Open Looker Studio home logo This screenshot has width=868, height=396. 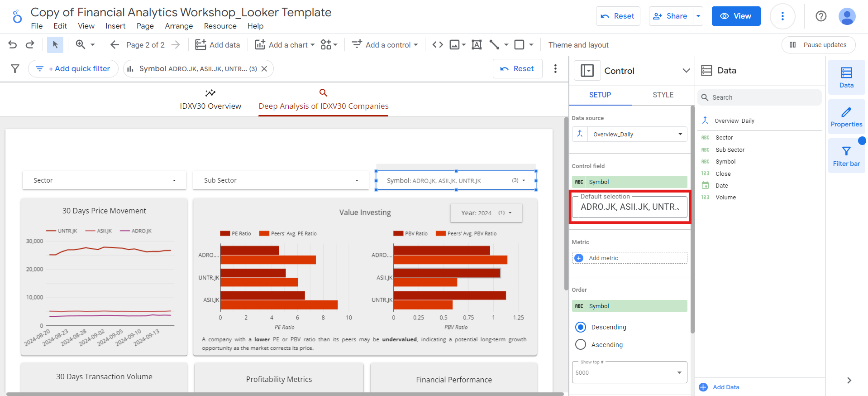tap(17, 17)
